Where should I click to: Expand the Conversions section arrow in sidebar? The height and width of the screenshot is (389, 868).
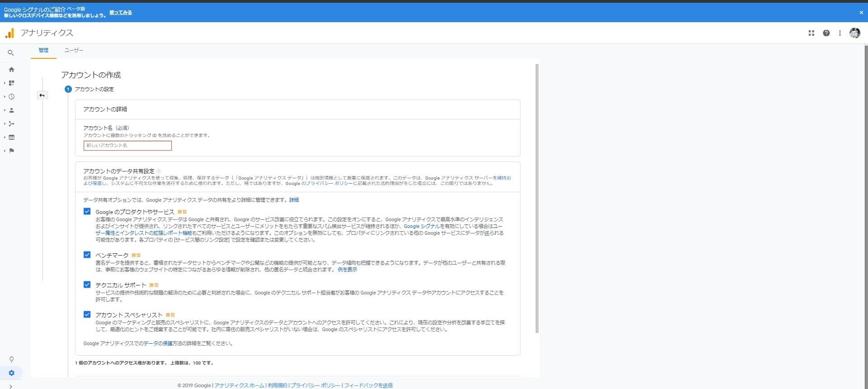coord(5,151)
